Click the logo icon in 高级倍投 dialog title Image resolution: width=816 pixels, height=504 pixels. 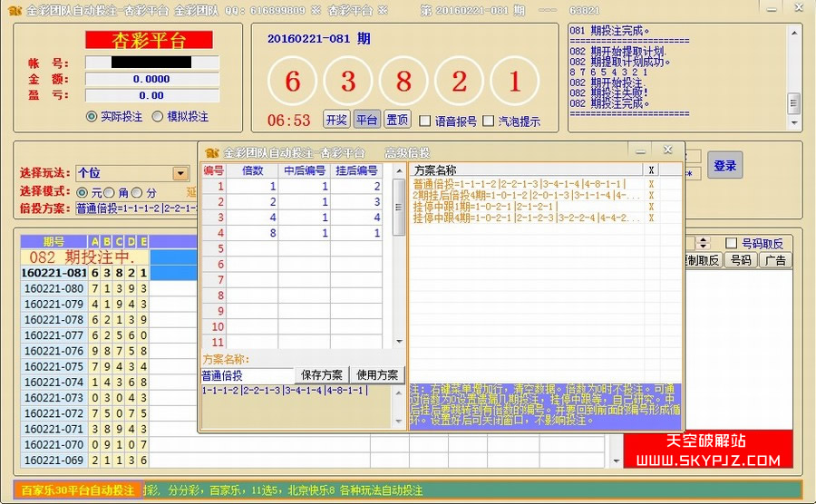211,153
